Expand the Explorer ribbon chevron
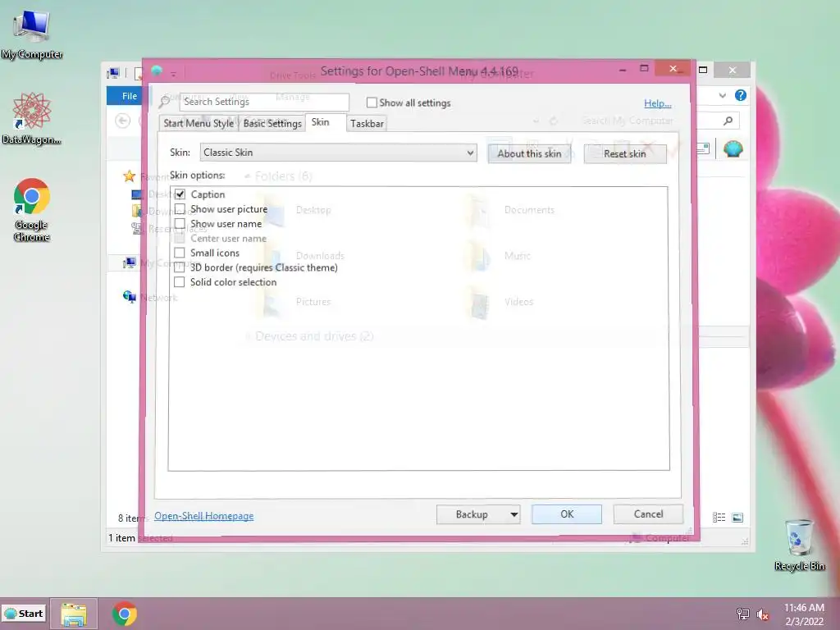 [x=723, y=95]
